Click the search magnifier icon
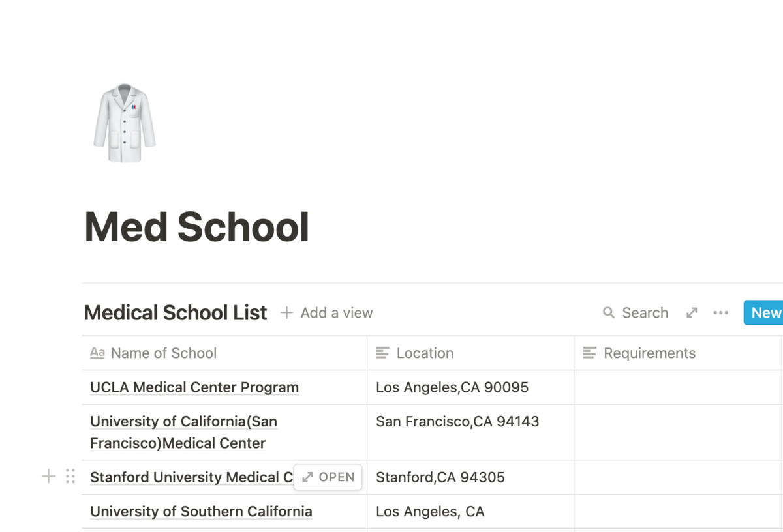The image size is (783, 532). coord(608,313)
